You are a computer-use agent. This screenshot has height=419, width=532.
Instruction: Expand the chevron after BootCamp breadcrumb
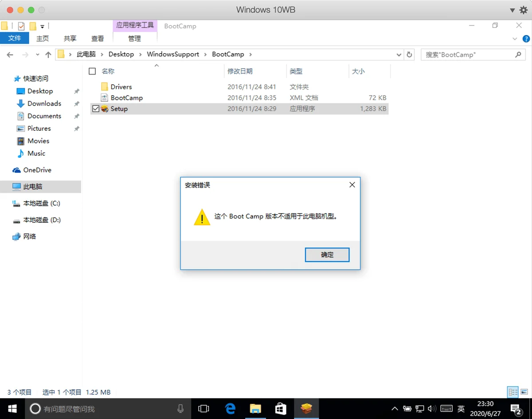point(250,55)
